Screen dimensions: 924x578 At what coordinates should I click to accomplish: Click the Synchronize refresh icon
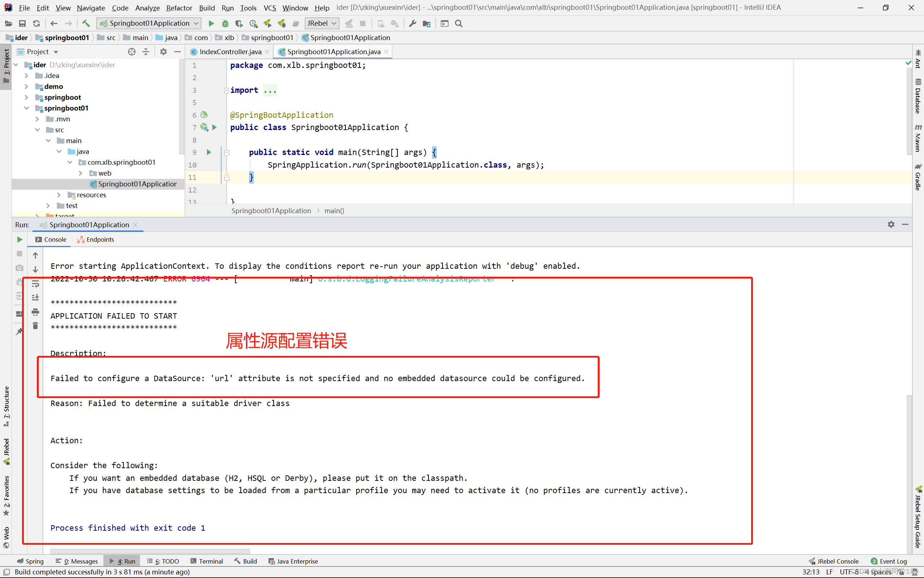(36, 23)
